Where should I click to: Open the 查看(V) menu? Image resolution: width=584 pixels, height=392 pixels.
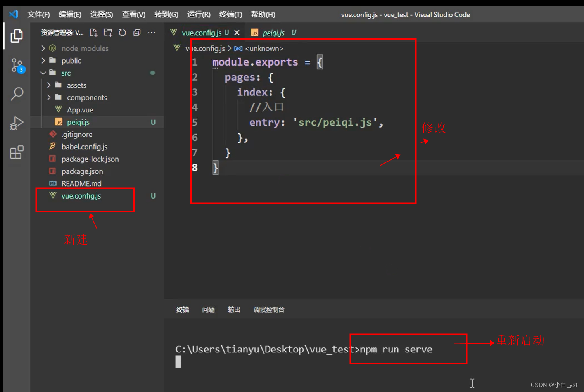point(133,14)
